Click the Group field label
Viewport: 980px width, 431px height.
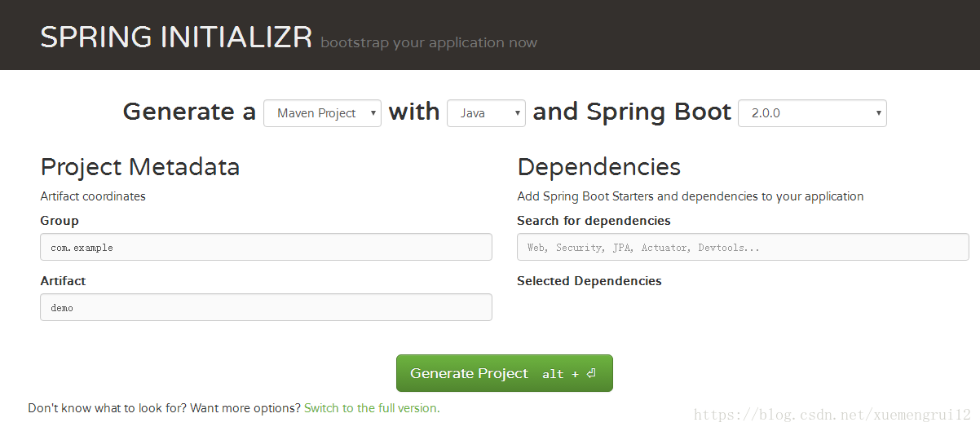point(60,221)
